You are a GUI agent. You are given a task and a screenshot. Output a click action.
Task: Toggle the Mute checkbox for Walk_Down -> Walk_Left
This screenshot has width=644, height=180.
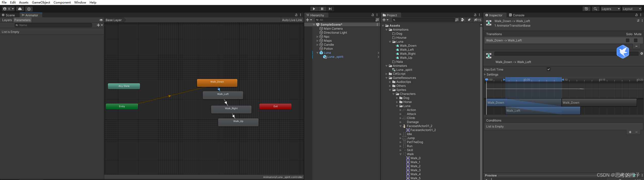click(636, 40)
